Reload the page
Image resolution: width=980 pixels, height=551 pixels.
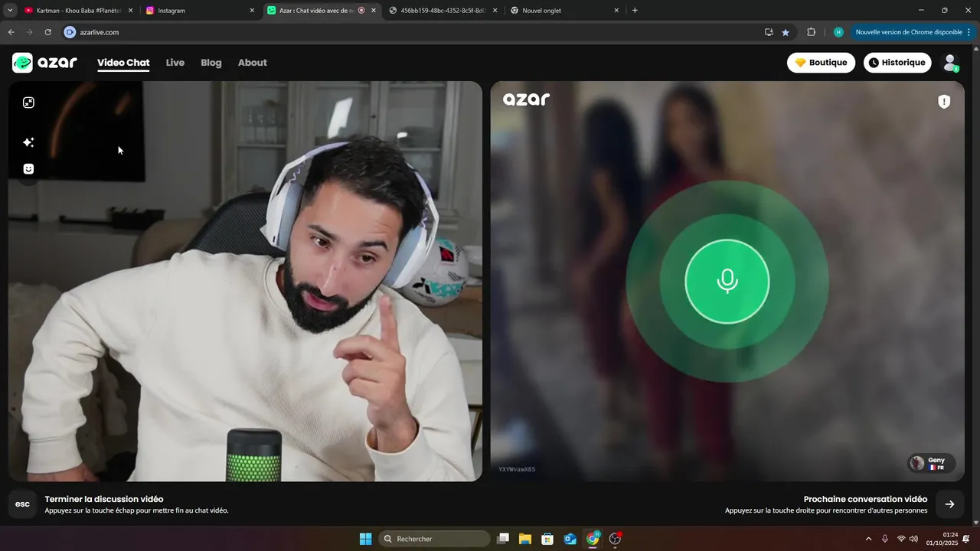click(x=47, y=32)
